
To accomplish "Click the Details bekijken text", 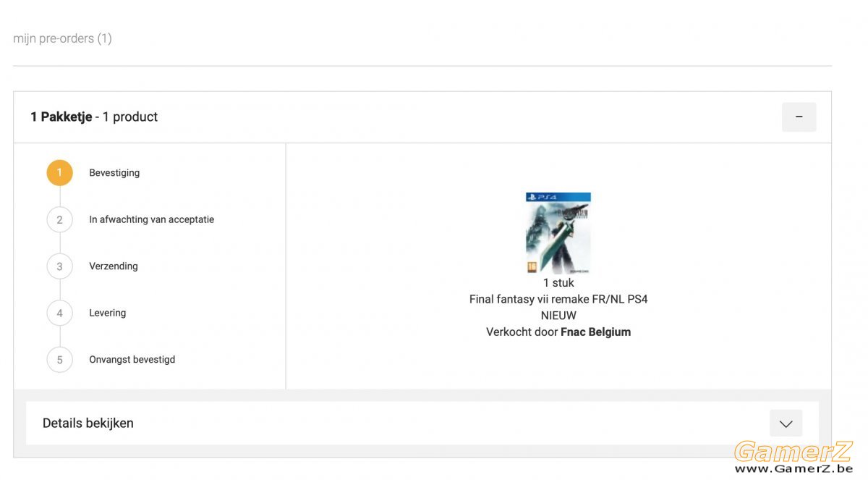I will pyautogui.click(x=88, y=424).
